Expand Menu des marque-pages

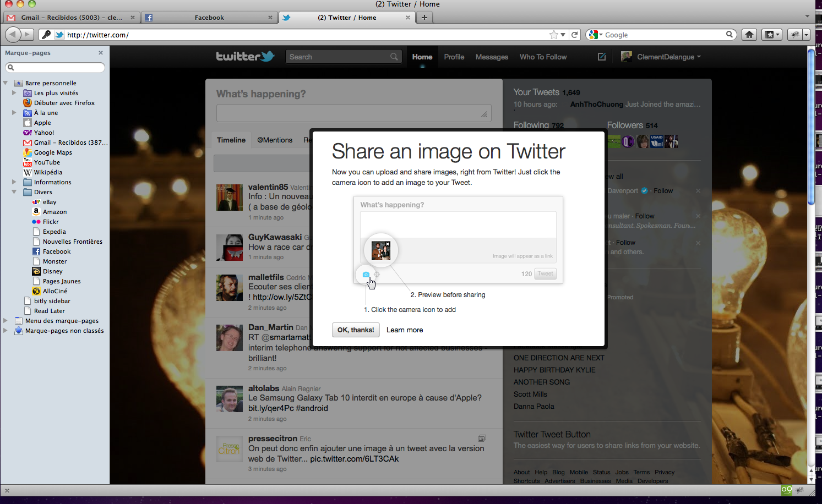point(6,321)
